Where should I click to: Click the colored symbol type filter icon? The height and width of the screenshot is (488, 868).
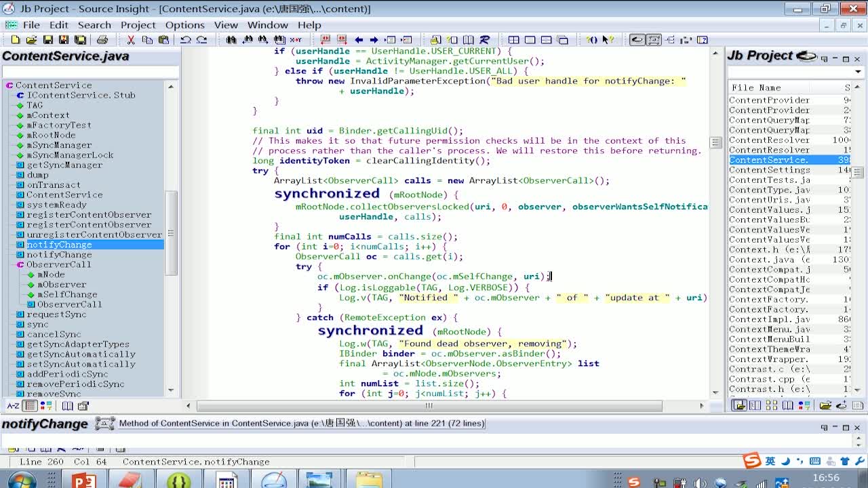[46, 406]
